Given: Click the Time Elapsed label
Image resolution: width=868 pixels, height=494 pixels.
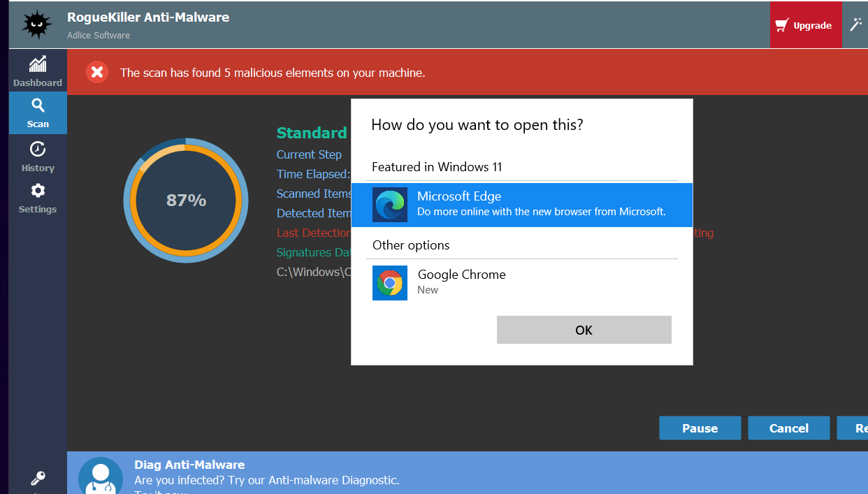Looking at the screenshot, I should [x=313, y=174].
